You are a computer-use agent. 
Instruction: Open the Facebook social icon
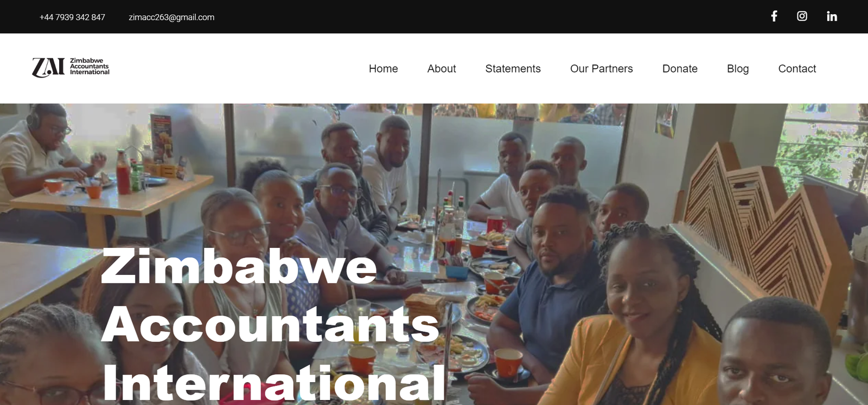[x=774, y=16]
